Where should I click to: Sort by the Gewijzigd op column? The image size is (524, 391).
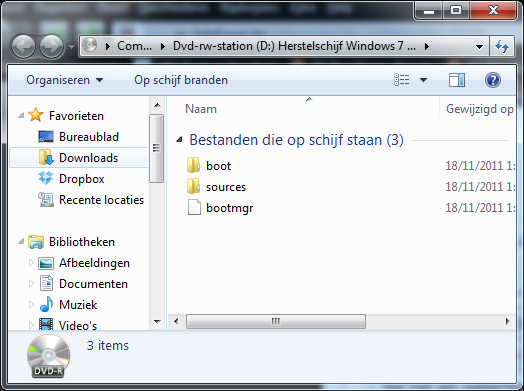pos(479,109)
